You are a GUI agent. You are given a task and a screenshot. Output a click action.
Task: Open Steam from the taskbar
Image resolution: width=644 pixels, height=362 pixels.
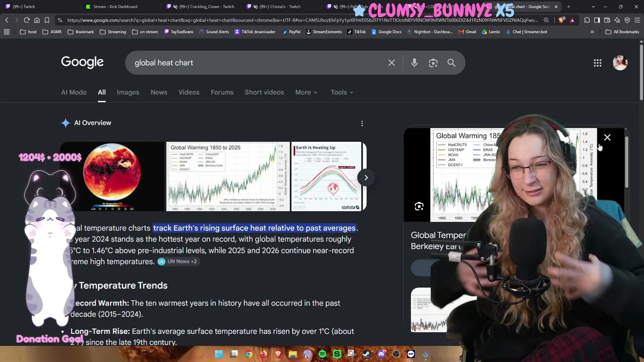tap(366, 354)
